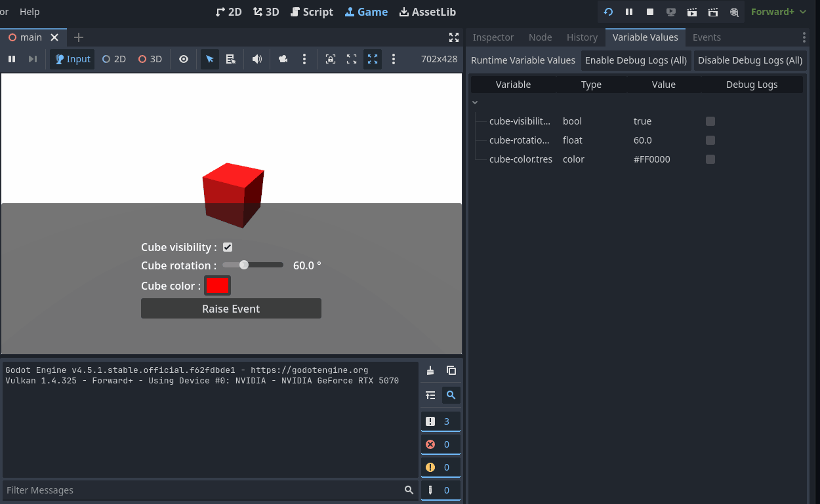This screenshot has width=820, height=504.
Task: Switch to the Events tab
Action: [707, 37]
